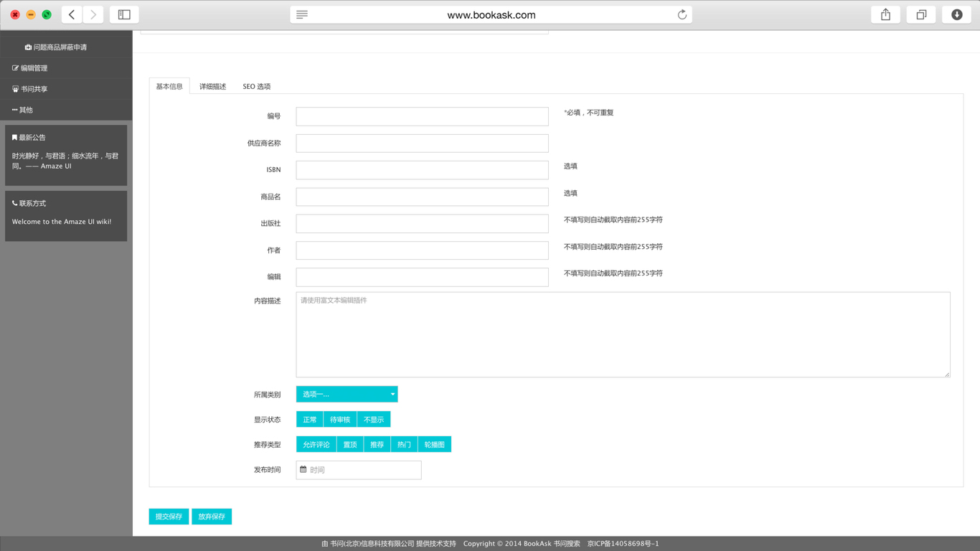Click the calendar icon in 发布时间 field
This screenshot has width=980, height=551.
[x=303, y=469]
